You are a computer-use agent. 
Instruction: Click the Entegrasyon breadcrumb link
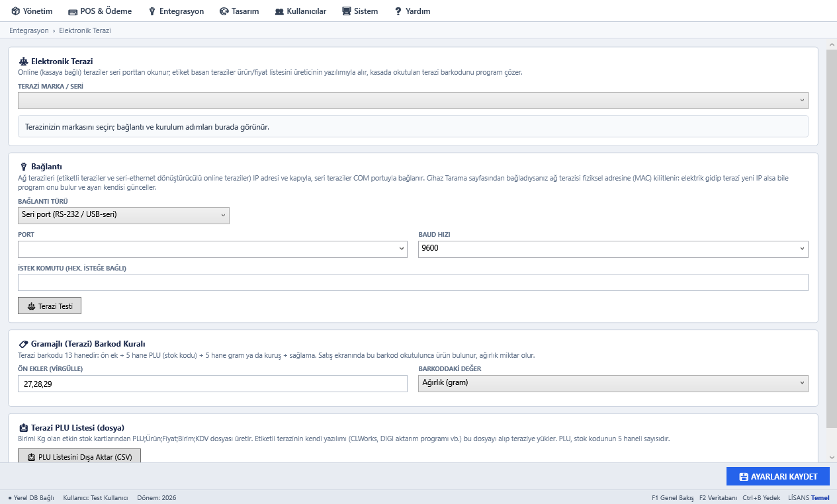point(29,30)
